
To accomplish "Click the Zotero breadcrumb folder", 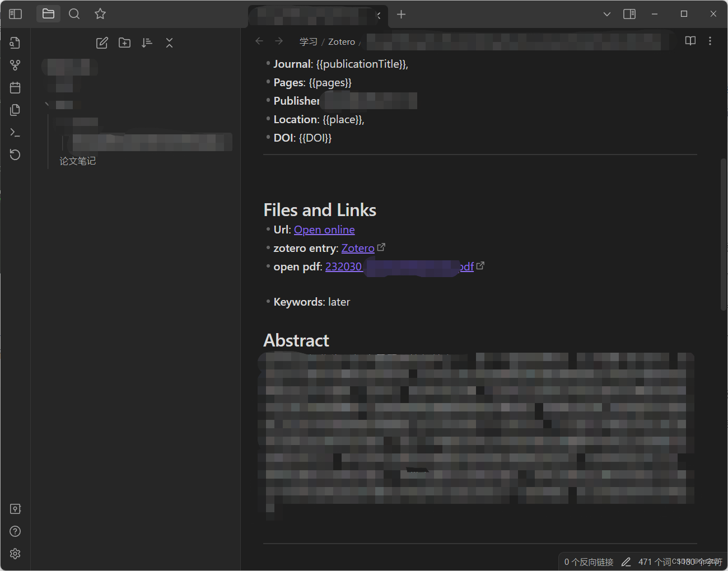I will [342, 41].
